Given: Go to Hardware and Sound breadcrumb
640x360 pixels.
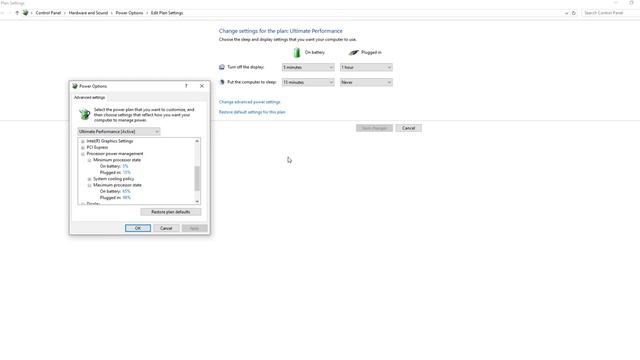Looking at the screenshot, I should pos(88,13).
